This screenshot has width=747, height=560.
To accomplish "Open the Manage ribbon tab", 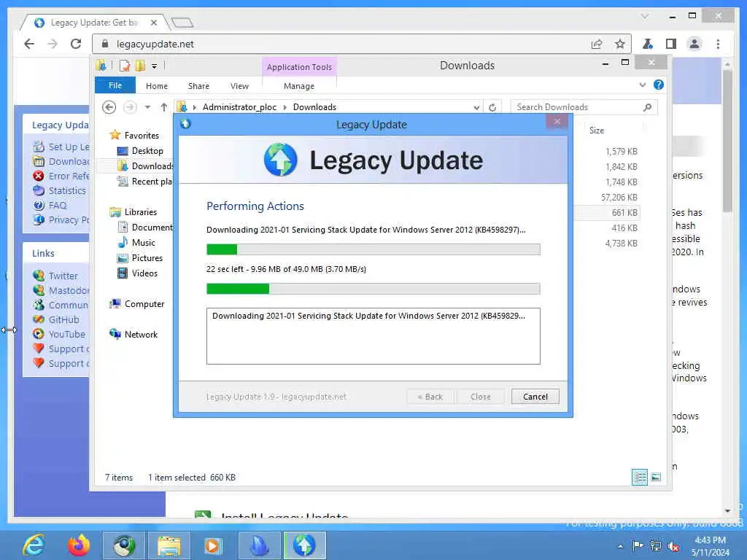I will (x=298, y=86).
